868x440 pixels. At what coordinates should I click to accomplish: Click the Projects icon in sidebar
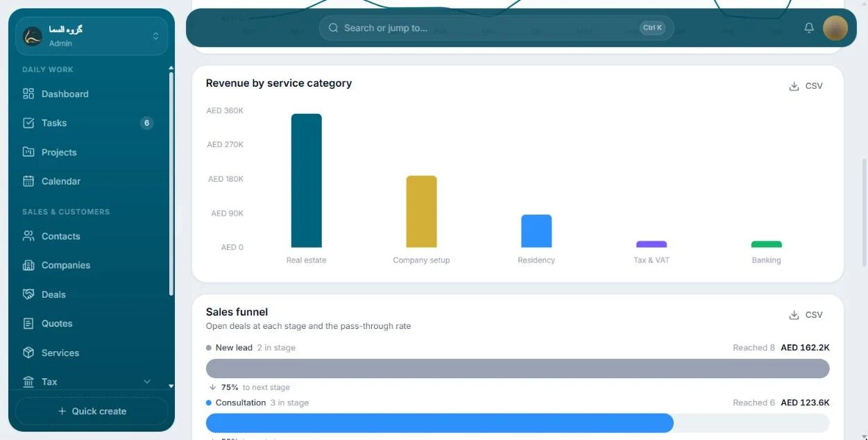28,152
